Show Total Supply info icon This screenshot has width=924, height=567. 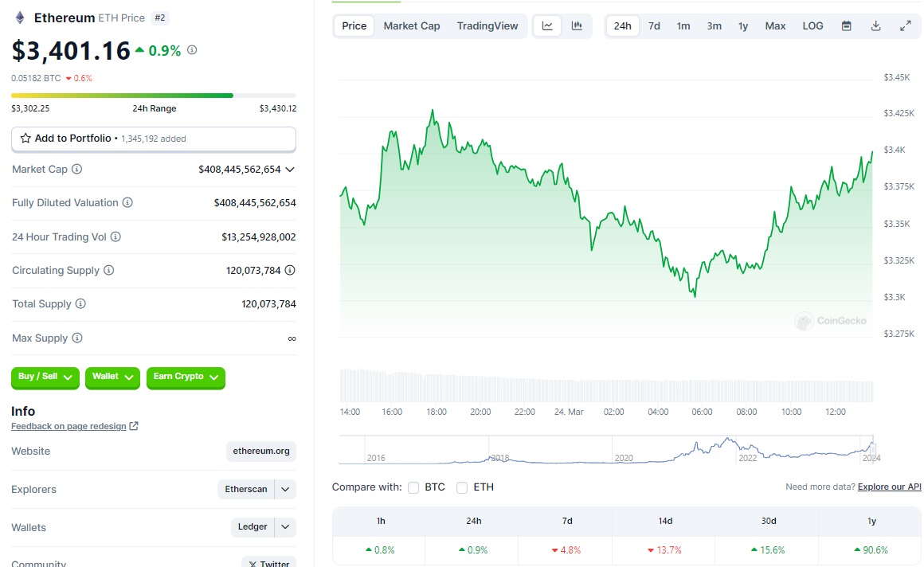(80, 304)
